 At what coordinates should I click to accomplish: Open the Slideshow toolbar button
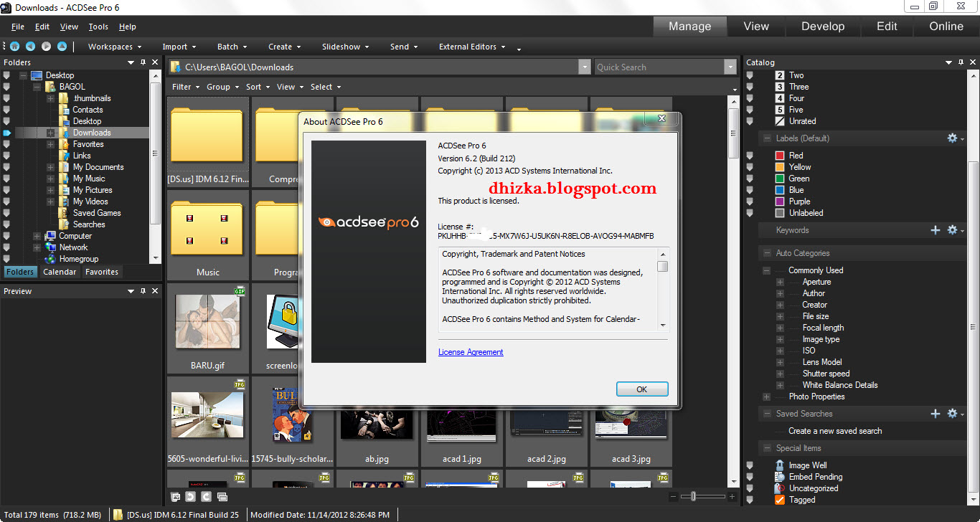point(346,47)
